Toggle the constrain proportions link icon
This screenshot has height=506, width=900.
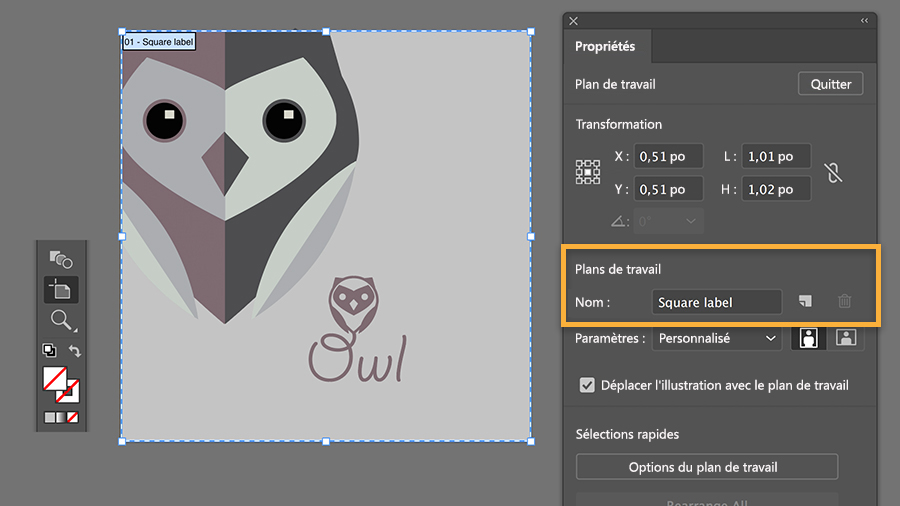coord(833,173)
